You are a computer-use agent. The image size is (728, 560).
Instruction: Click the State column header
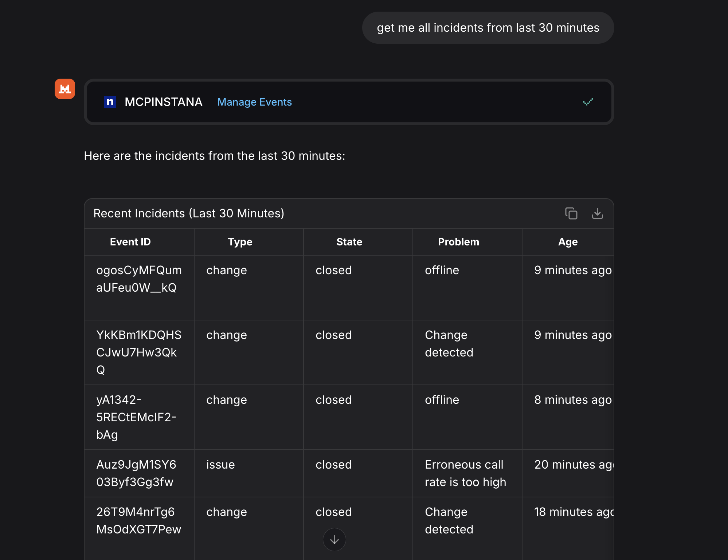click(349, 242)
